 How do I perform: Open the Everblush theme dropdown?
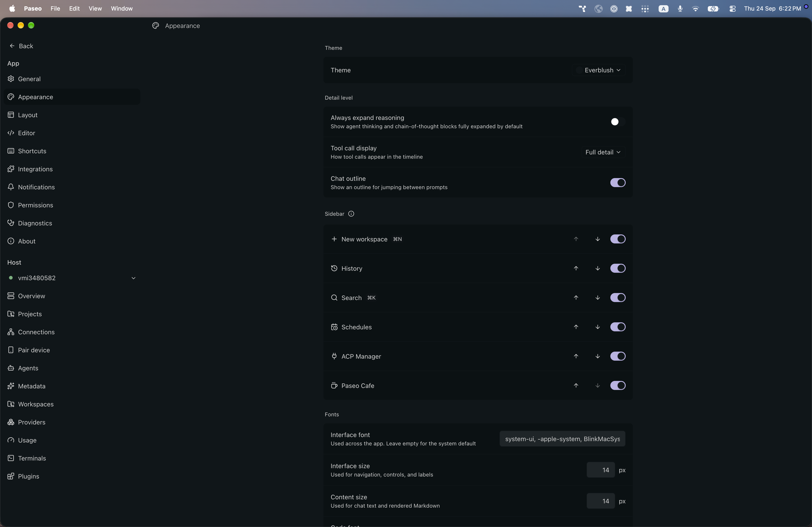coord(599,70)
